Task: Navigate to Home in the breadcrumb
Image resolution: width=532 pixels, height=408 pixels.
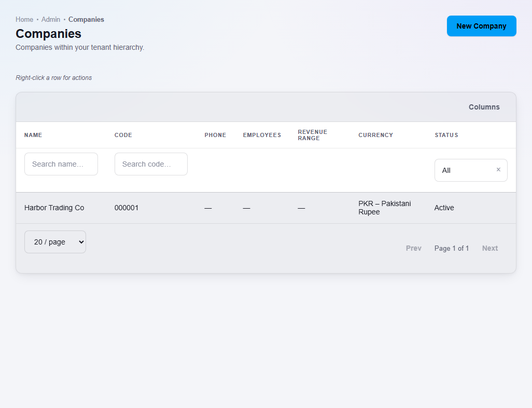Action: coord(24,19)
